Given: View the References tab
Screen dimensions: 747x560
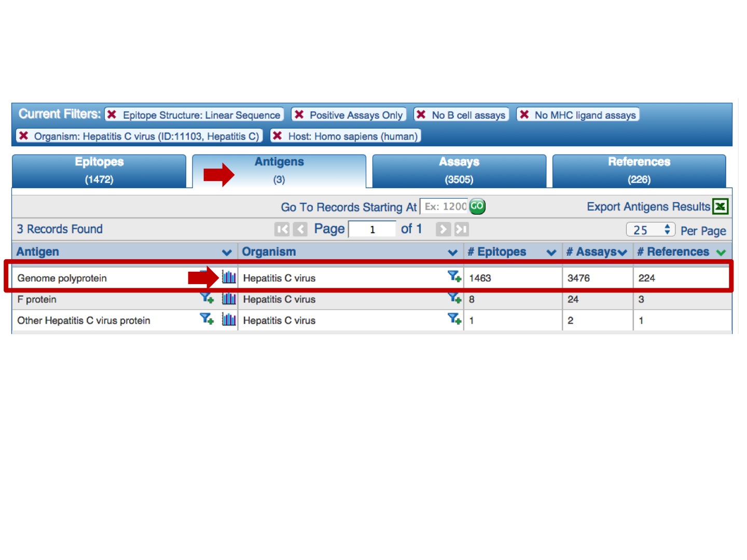Looking at the screenshot, I should (639, 171).
